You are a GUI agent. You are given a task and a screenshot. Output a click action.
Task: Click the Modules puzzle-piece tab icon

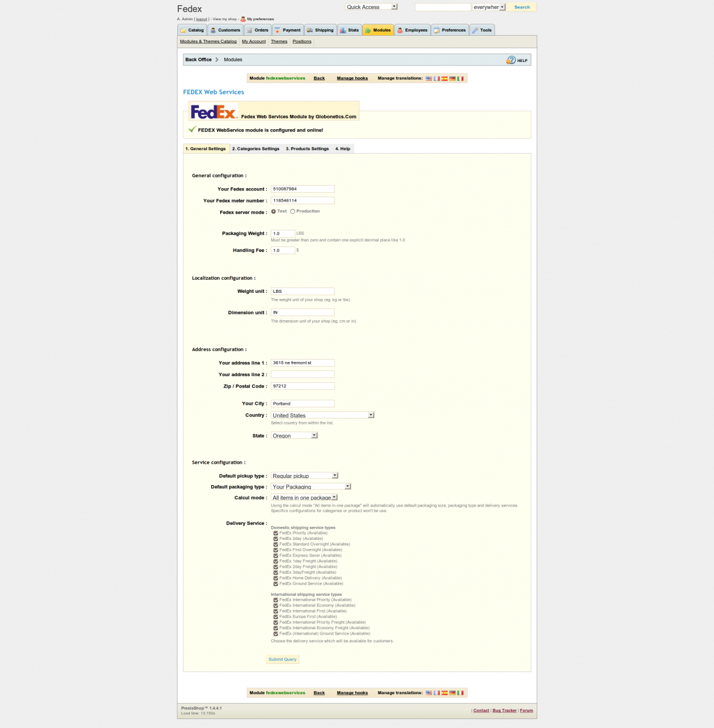point(368,30)
